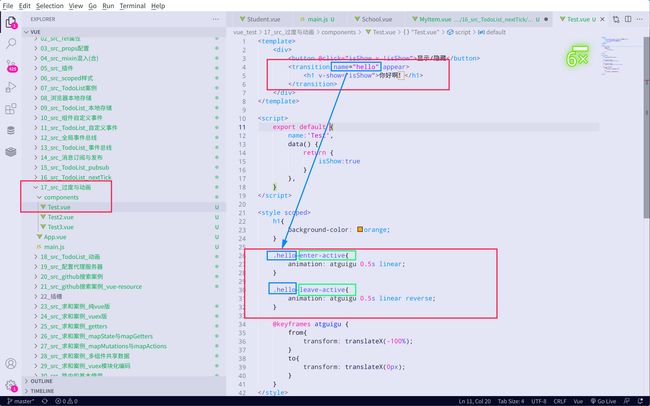Open the Go menu
The width and height of the screenshot is (650, 406).
(x=92, y=6)
